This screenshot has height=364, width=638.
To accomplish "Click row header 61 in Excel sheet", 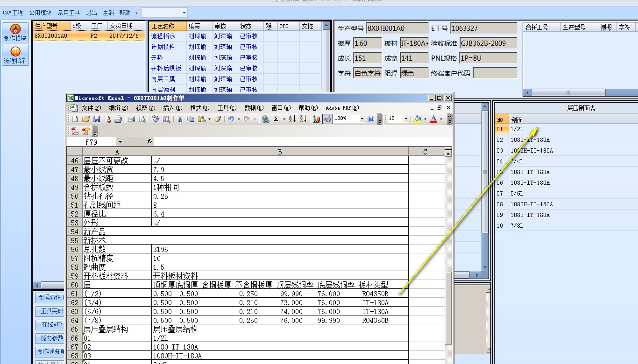I will pos(74,294).
